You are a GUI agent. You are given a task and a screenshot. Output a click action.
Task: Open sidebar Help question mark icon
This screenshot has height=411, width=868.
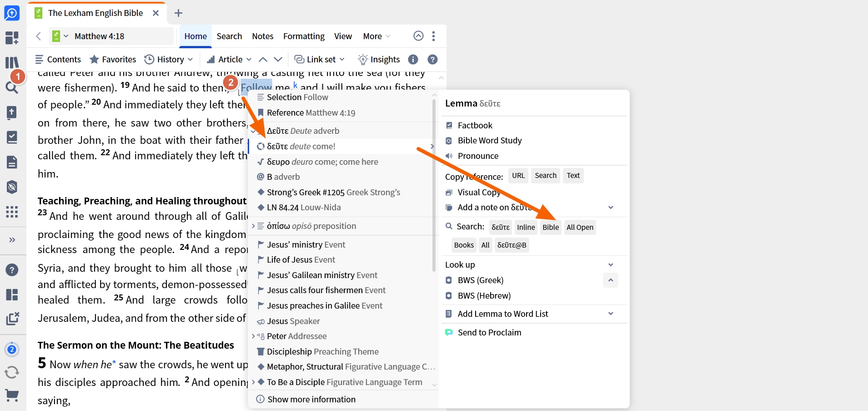click(x=12, y=270)
